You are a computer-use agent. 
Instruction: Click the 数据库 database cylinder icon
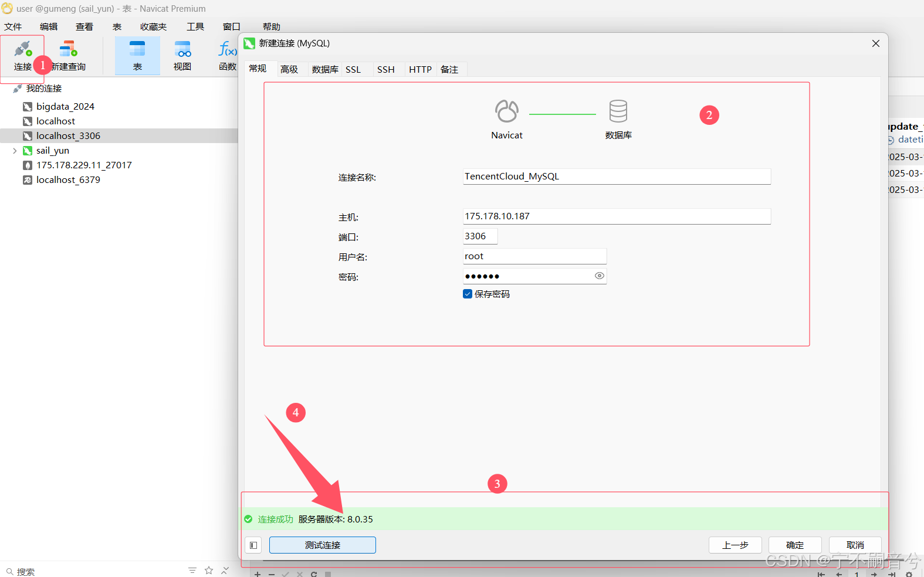pos(618,111)
